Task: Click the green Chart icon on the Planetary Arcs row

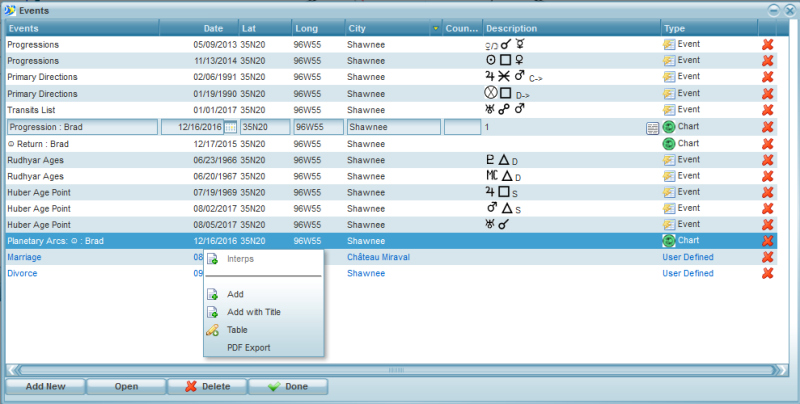Action: (x=668, y=241)
